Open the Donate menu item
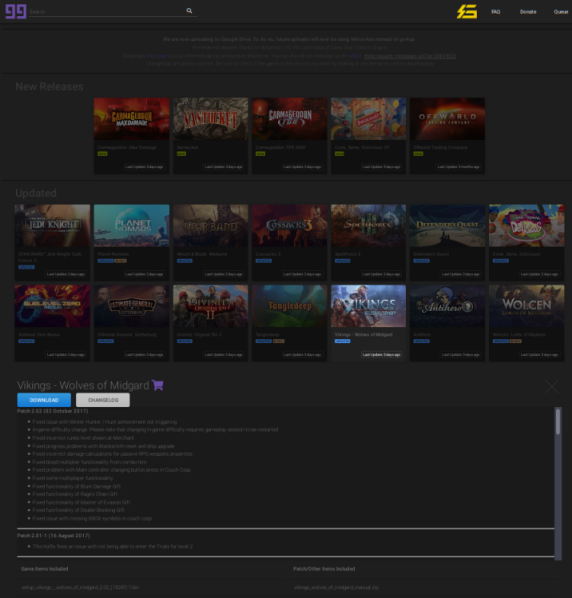Image resolution: width=572 pixels, height=598 pixels. [x=528, y=12]
